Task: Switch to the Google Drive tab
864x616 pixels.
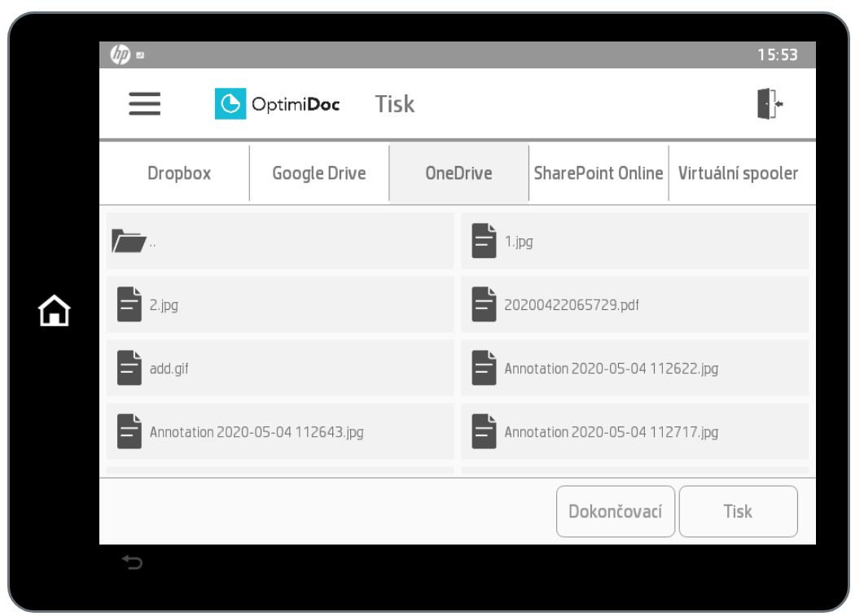Action: point(319,173)
